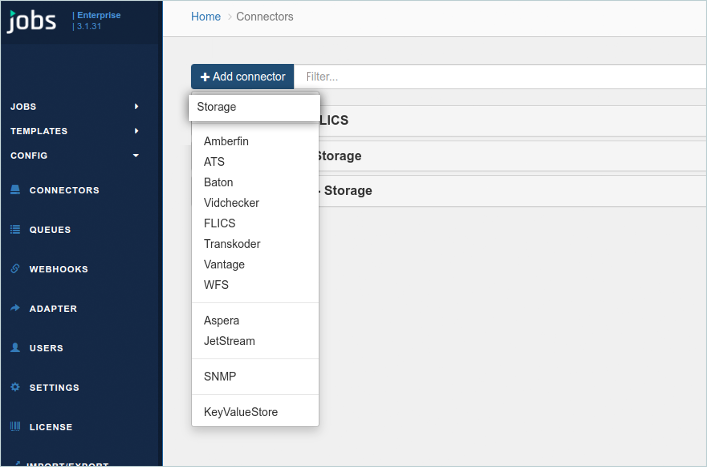
Task: Click the Settings gear icon
Action: coord(15,388)
